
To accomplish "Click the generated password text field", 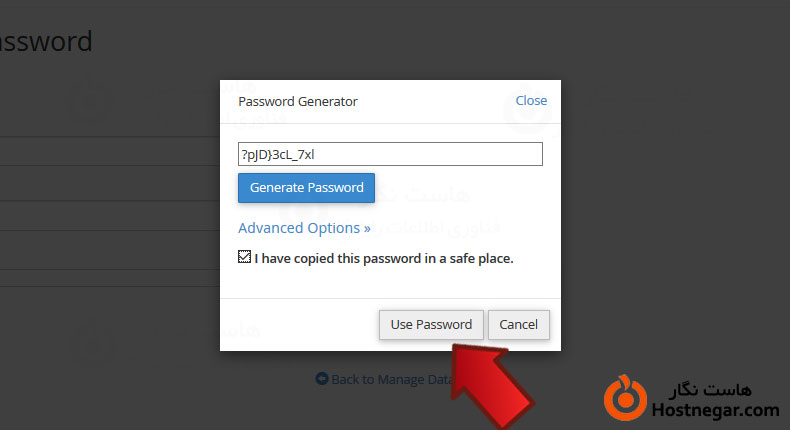I will (x=390, y=154).
